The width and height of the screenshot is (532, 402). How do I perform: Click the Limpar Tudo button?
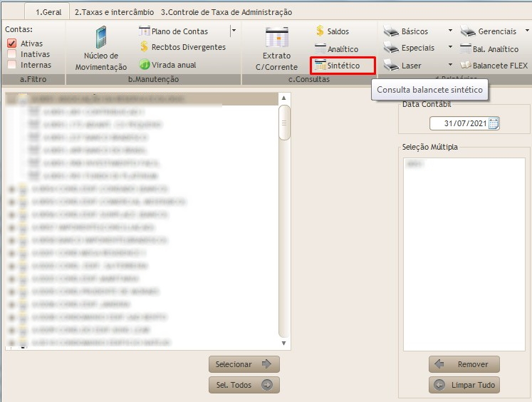pos(464,385)
